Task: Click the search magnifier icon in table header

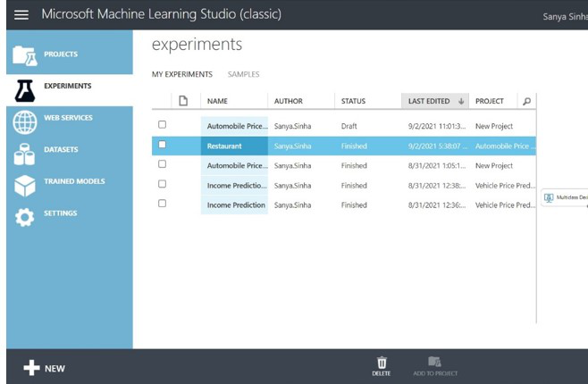Action: [x=526, y=102]
